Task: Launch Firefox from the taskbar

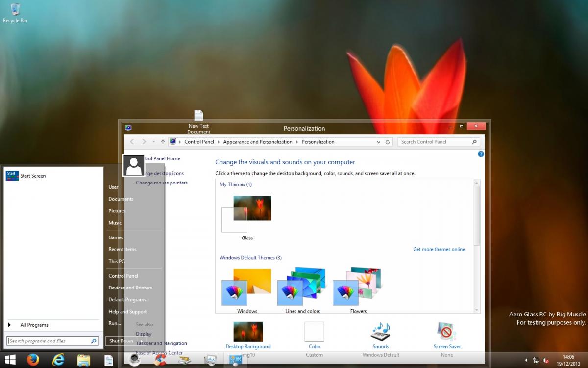Action: point(33,360)
